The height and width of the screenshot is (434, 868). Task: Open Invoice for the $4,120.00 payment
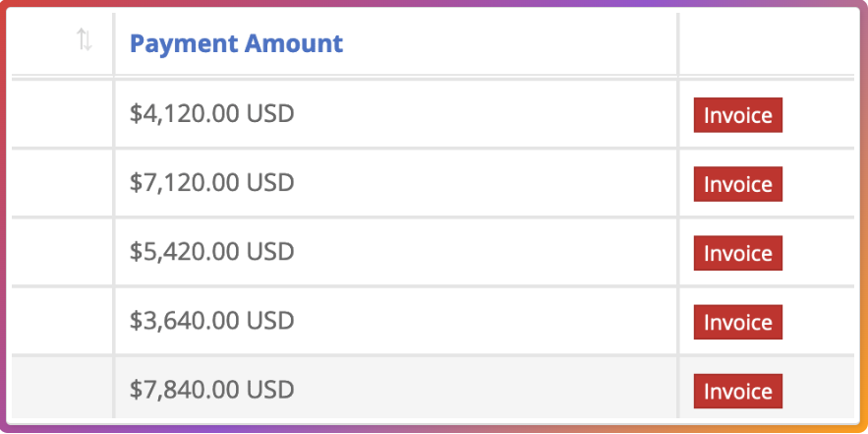737,115
